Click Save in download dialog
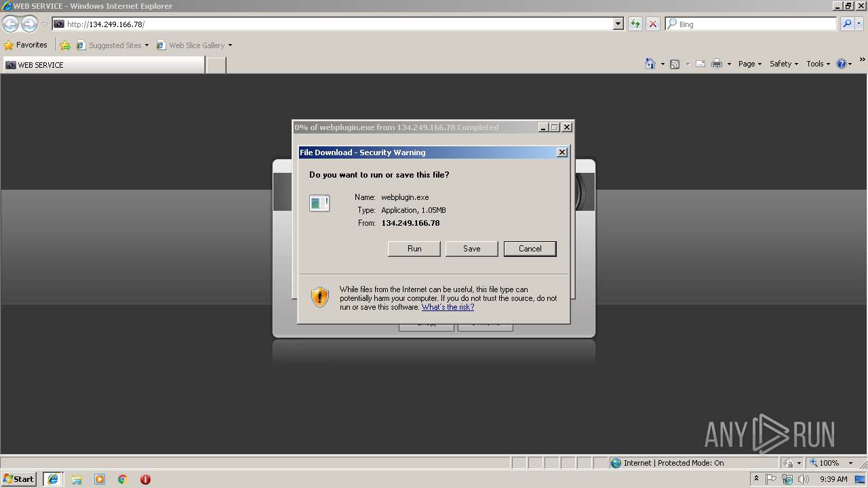This screenshot has width=868, height=488. 472,249
